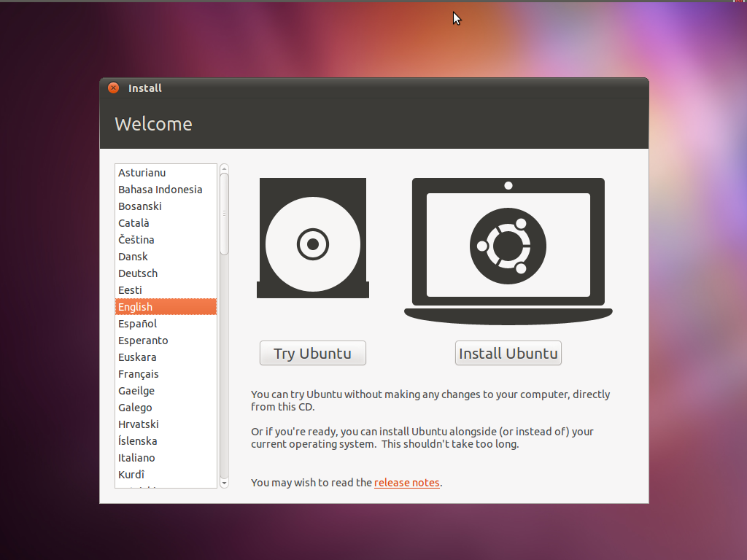
Task: Select Asturianu in the language list
Action: (x=166, y=172)
